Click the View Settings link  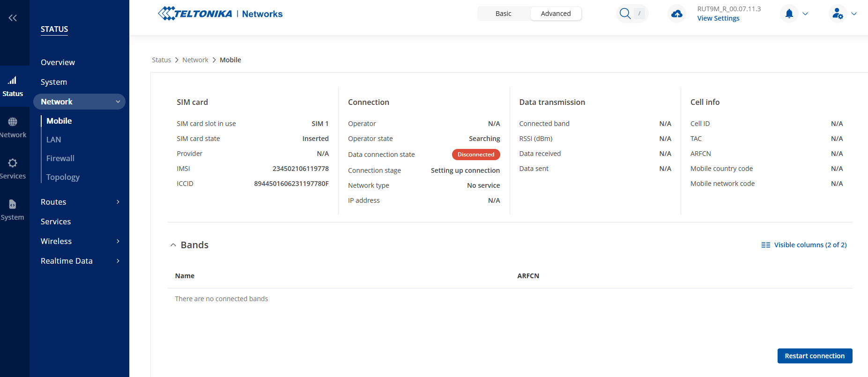[x=718, y=18]
